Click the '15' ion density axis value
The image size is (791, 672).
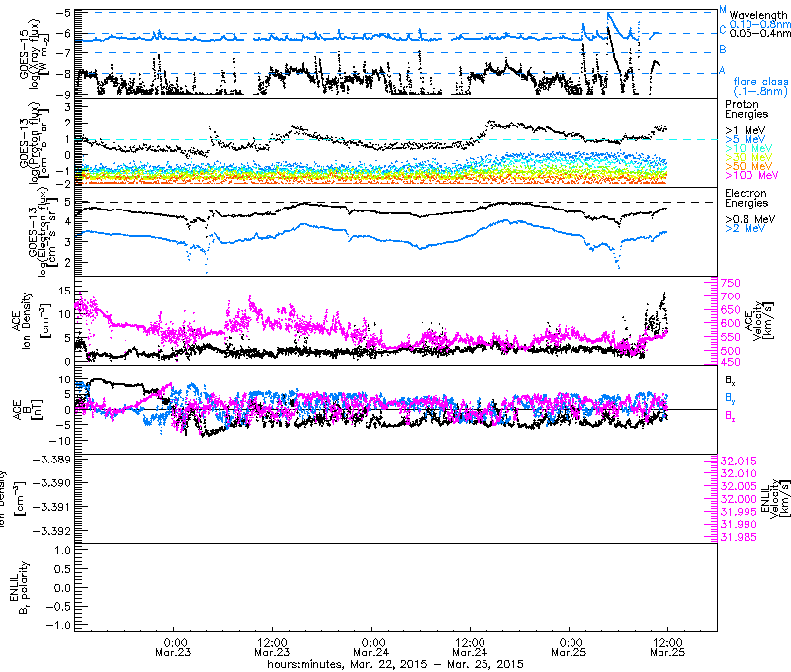64,290
